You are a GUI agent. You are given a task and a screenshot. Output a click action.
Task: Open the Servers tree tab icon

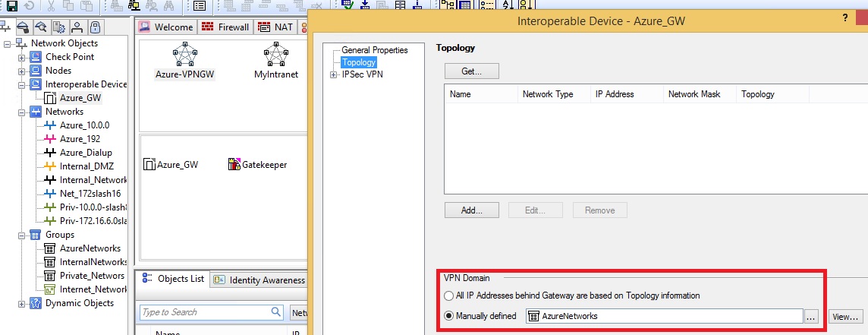click(59, 27)
